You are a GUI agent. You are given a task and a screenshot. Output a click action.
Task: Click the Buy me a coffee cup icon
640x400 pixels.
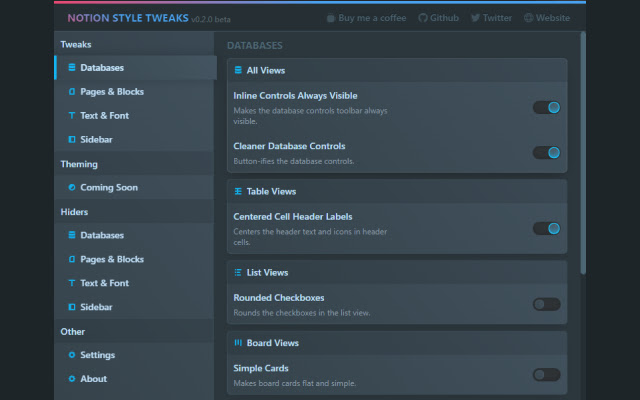[331, 18]
